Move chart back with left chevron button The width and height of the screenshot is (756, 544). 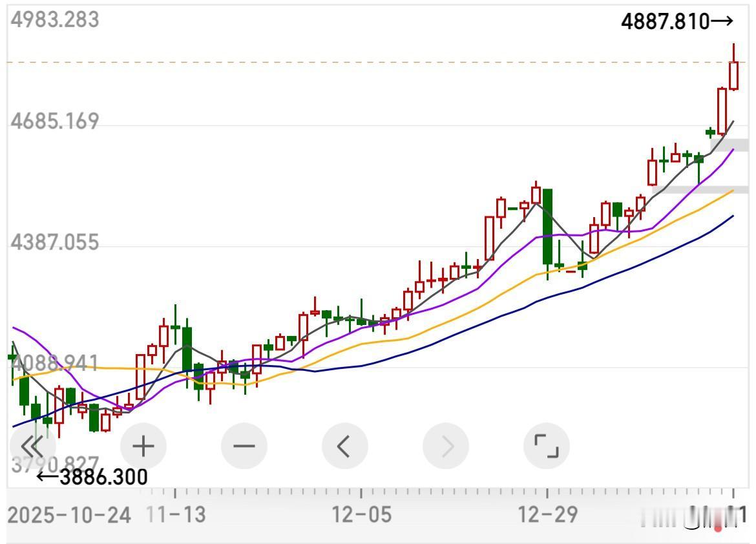coord(345,446)
